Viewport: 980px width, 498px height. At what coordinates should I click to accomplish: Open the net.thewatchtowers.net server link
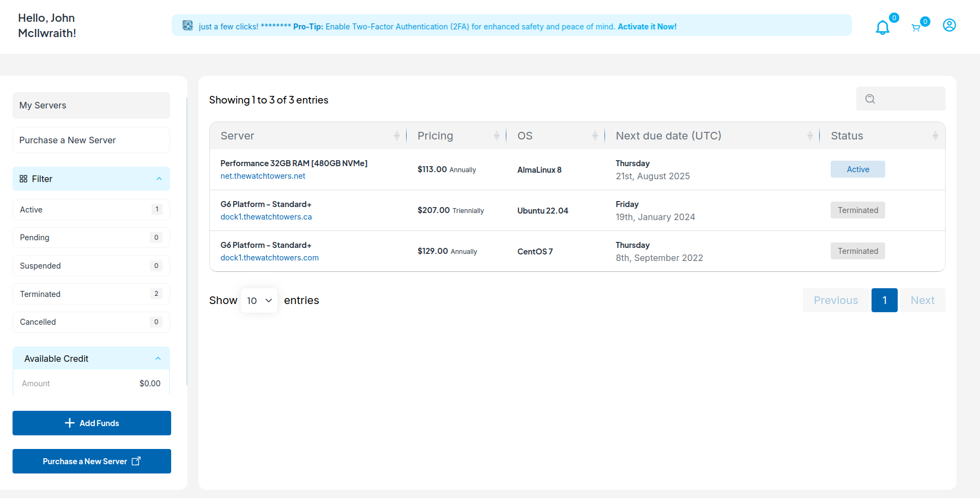(x=263, y=176)
